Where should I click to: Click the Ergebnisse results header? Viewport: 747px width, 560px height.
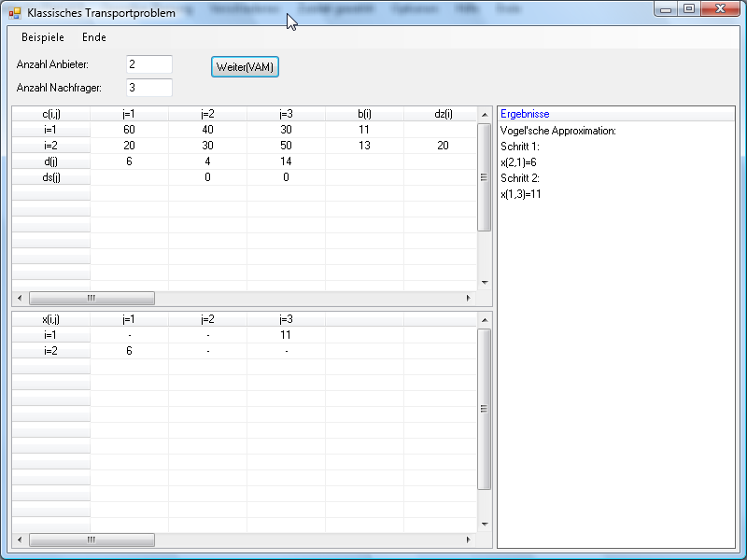(525, 114)
